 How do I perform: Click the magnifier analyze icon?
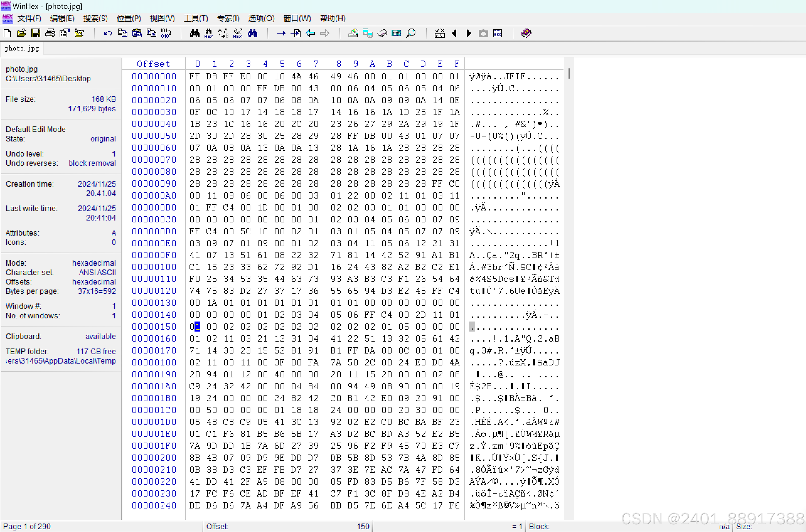click(411, 33)
